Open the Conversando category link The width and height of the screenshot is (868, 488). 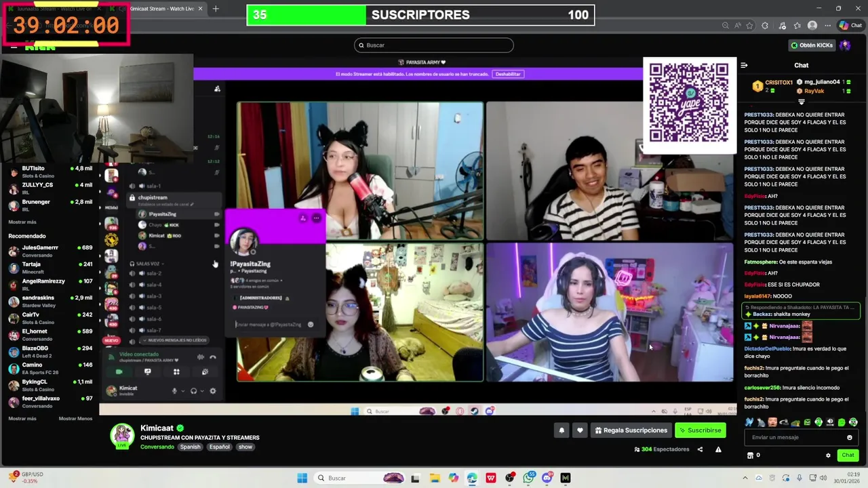click(x=157, y=447)
